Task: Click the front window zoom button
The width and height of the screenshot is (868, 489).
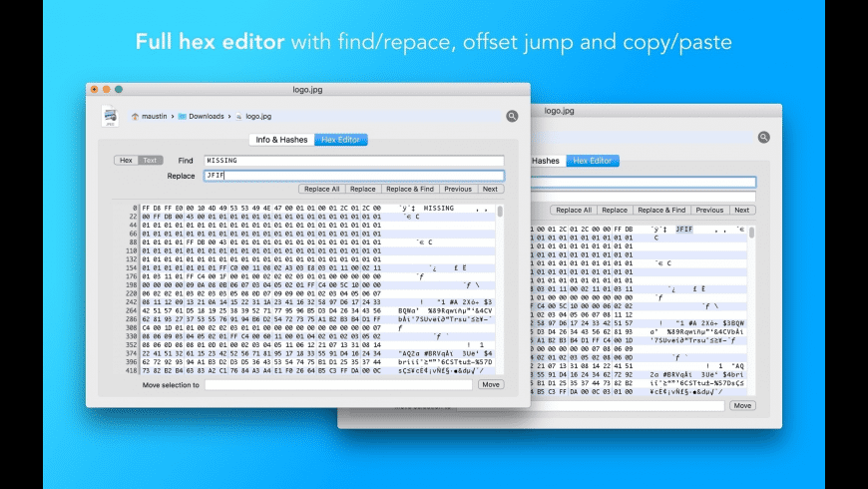Action: pyautogui.click(x=119, y=89)
